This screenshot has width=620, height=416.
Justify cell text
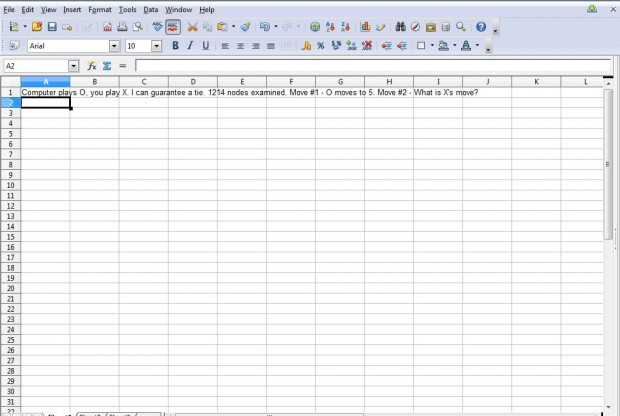pyautogui.click(x=271, y=46)
